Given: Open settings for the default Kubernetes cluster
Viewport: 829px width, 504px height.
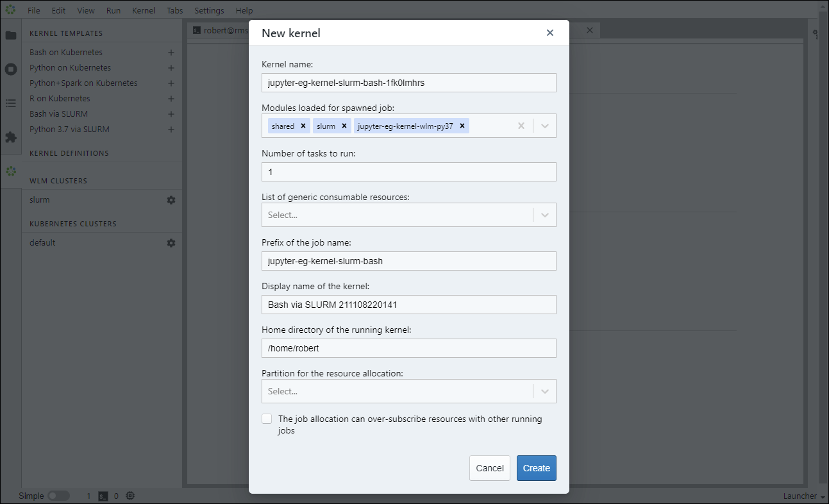Looking at the screenshot, I should click(171, 242).
